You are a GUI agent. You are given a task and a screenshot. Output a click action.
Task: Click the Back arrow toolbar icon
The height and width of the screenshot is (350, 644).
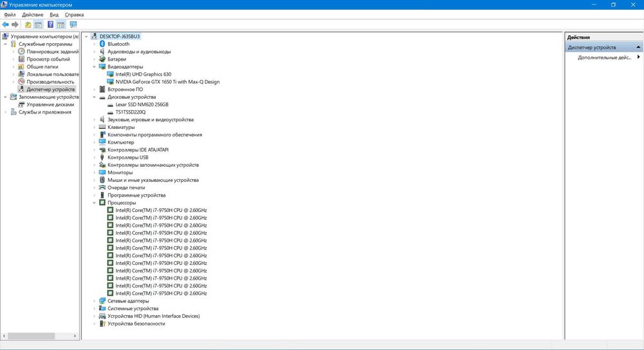click(x=5, y=24)
